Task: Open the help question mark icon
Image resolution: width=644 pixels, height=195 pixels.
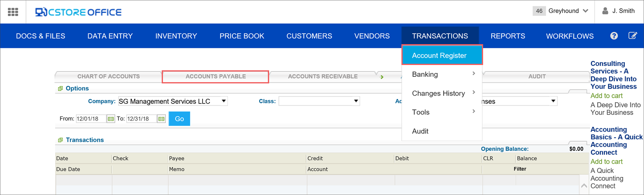Action: (614, 36)
